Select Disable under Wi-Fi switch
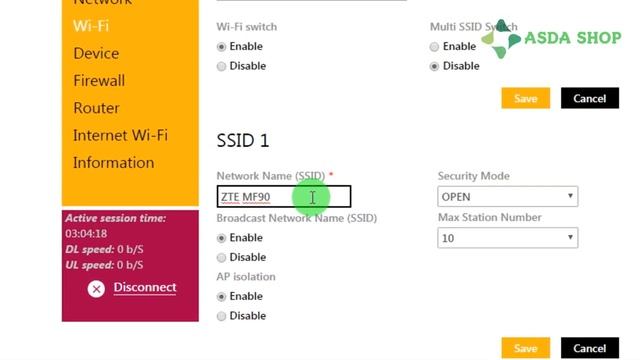 (221, 66)
